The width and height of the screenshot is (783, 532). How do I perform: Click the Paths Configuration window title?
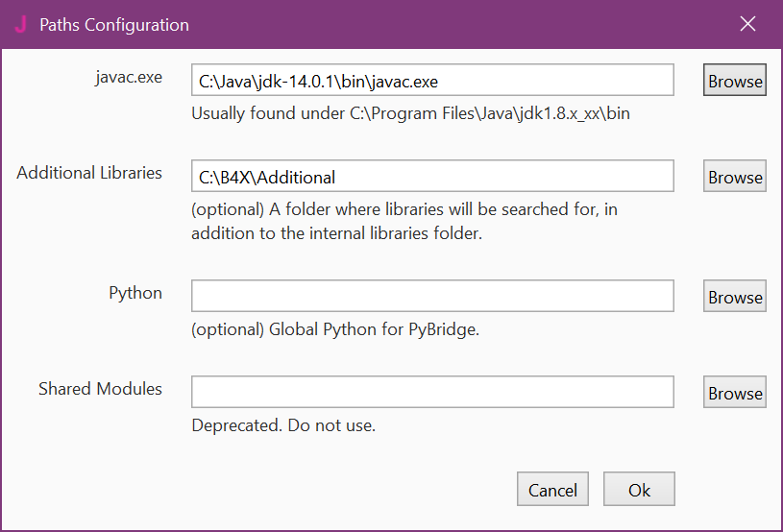114,25
